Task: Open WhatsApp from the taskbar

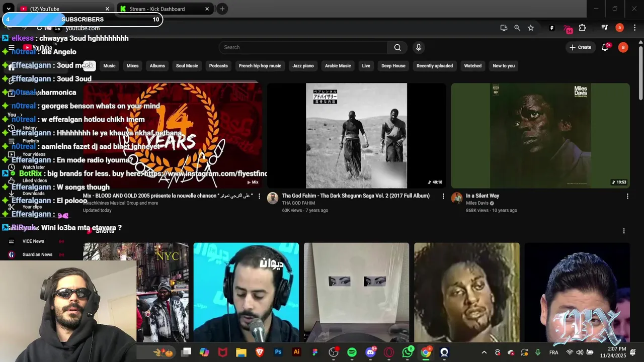Action: tap(408, 352)
